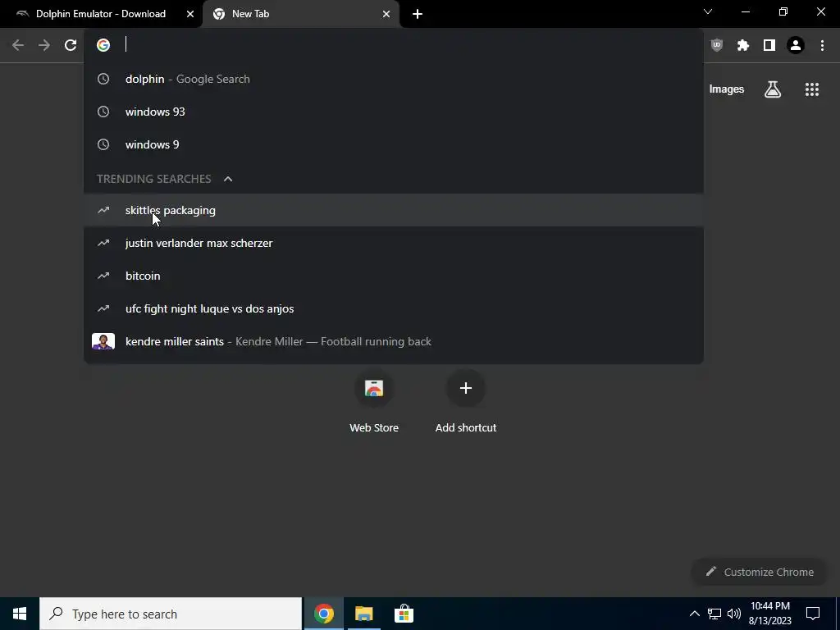Screen dimensions: 840x630
Task: Open the notification center icon
Action: (813, 614)
